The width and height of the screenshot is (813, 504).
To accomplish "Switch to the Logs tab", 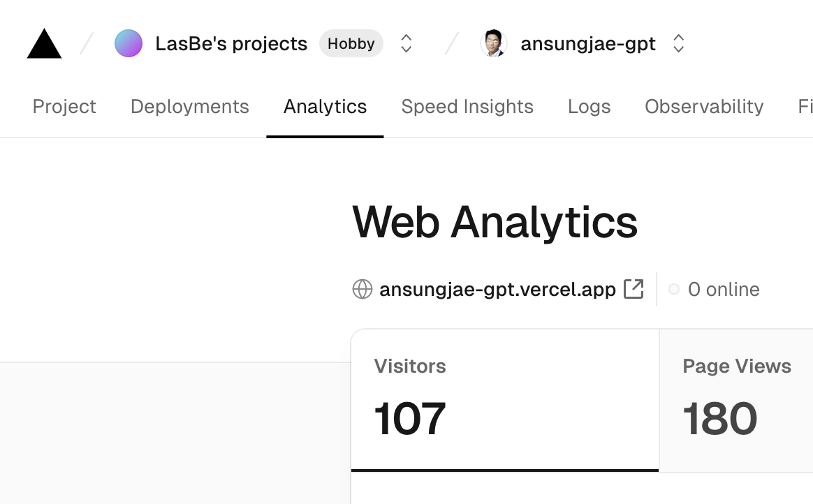I will pos(589,107).
